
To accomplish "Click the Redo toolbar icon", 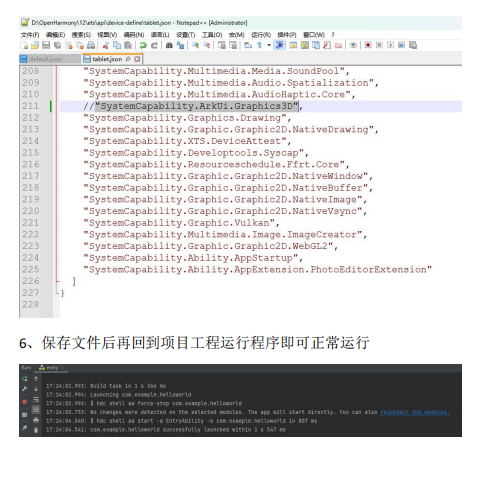I will [154, 45].
